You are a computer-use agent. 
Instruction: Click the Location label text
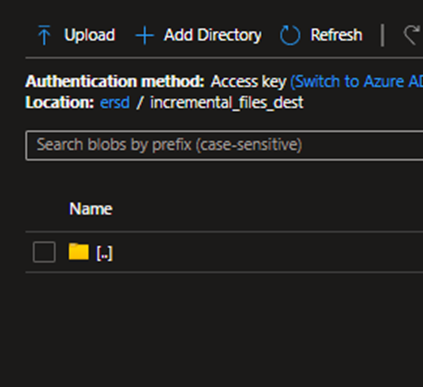60,102
